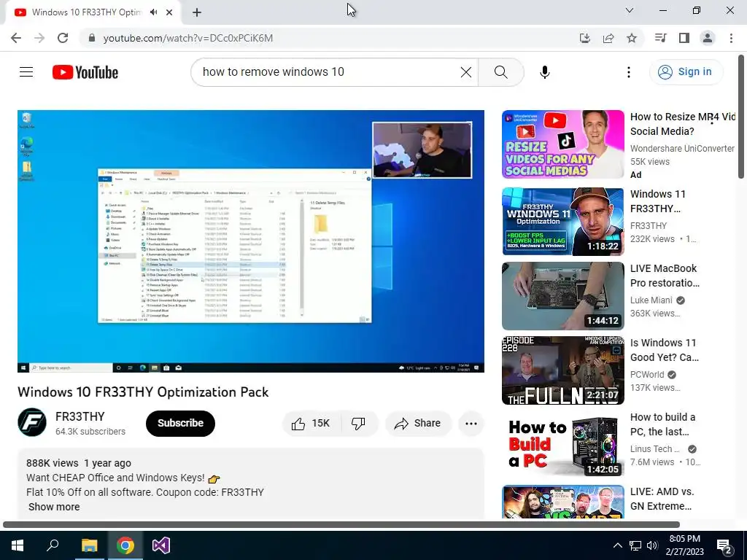
Task: Click the vertical page scrollbar
Action: [x=741, y=117]
